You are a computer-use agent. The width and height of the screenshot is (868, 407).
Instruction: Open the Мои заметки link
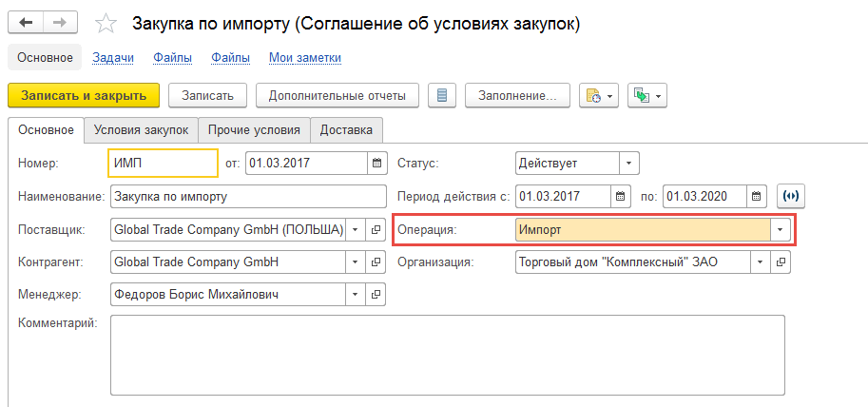click(x=304, y=58)
